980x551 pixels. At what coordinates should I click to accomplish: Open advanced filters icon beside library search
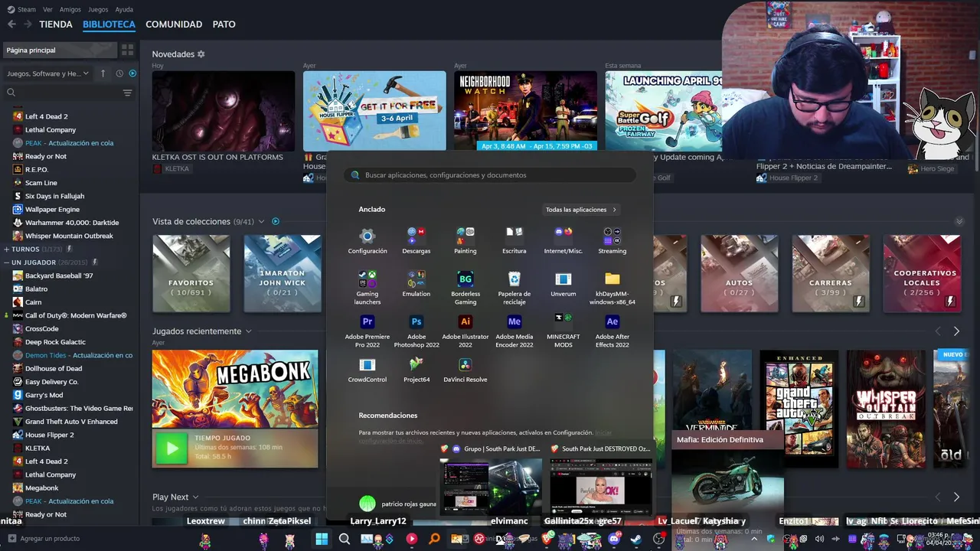click(127, 93)
